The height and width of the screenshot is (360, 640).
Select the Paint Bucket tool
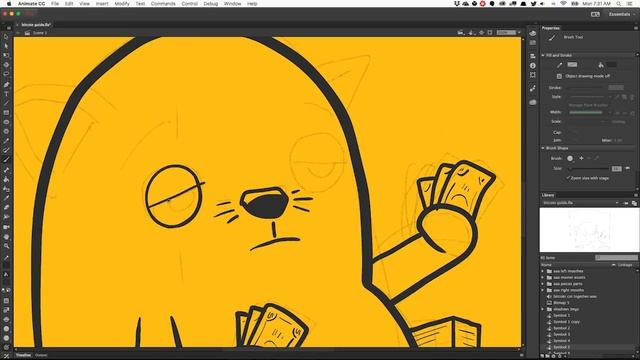click(6, 179)
